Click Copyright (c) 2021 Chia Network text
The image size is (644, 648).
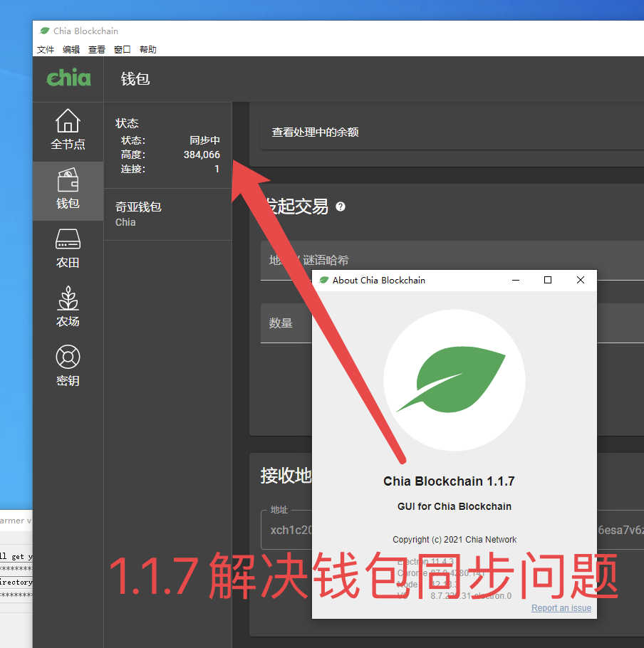coord(455,540)
